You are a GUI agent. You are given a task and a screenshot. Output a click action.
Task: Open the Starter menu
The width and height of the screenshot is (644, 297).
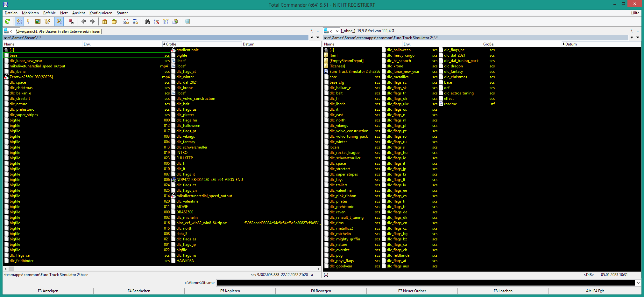tap(122, 13)
